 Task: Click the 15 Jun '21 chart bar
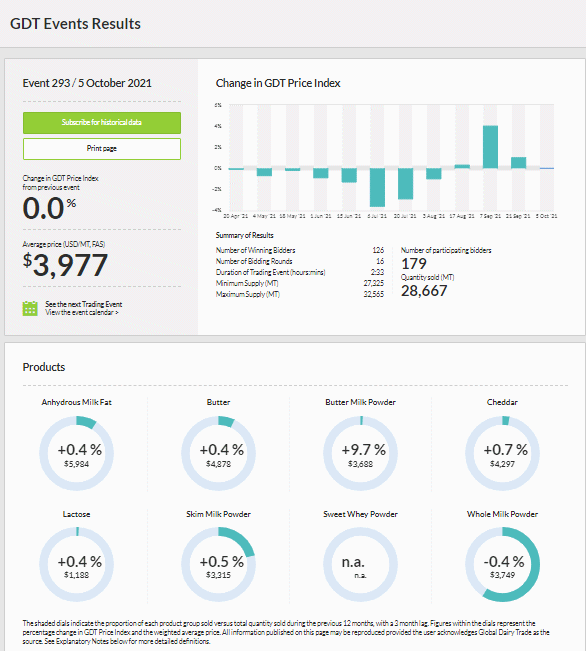point(349,175)
